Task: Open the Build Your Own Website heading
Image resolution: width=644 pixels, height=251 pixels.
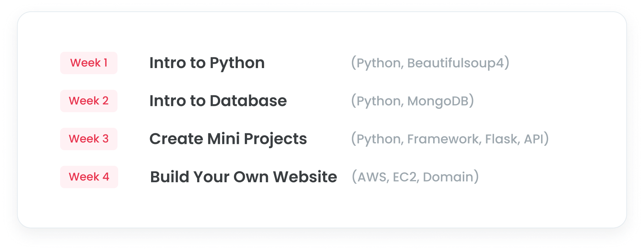Action: pos(243,177)
